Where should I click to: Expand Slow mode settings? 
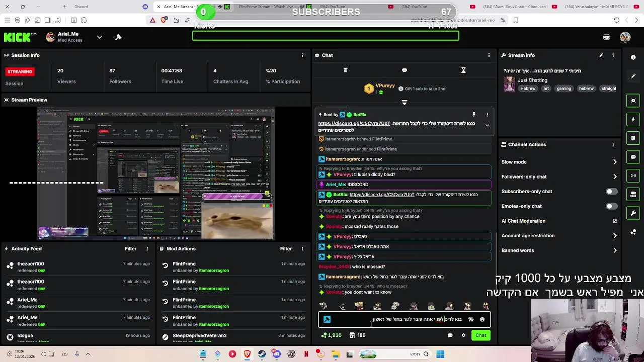[x=615, y=162]
